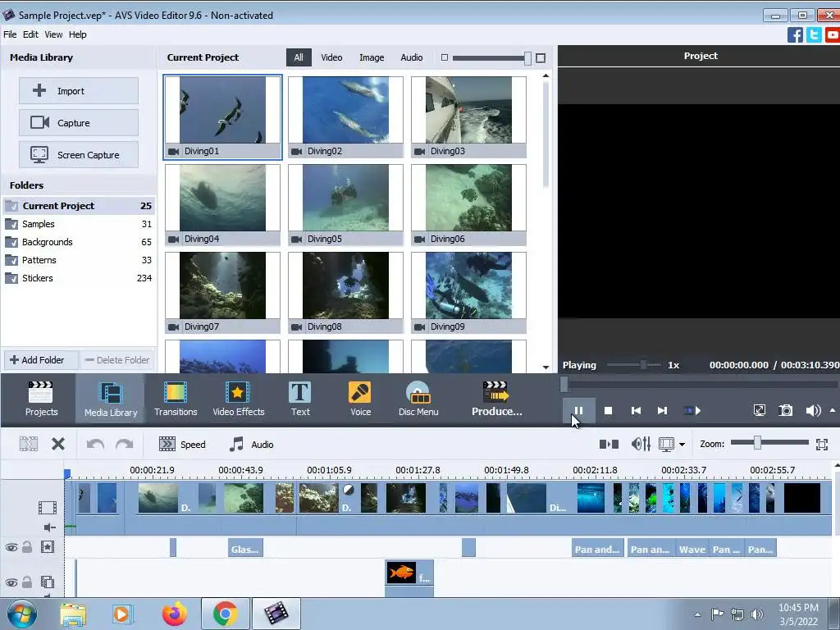
Task: Expand the volume control arrow
Action: coord(833,410)
